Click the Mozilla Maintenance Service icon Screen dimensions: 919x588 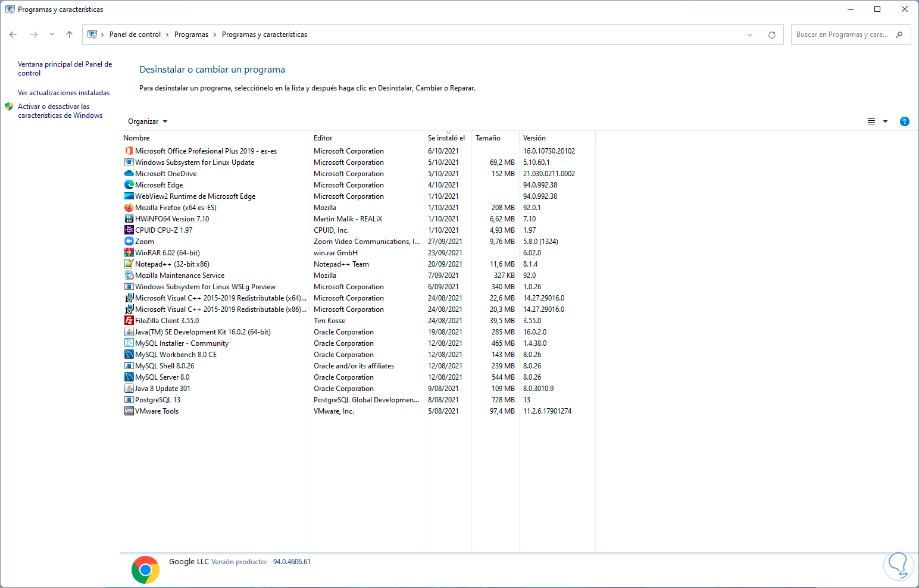pyautogui.click(x=129, y=276)
